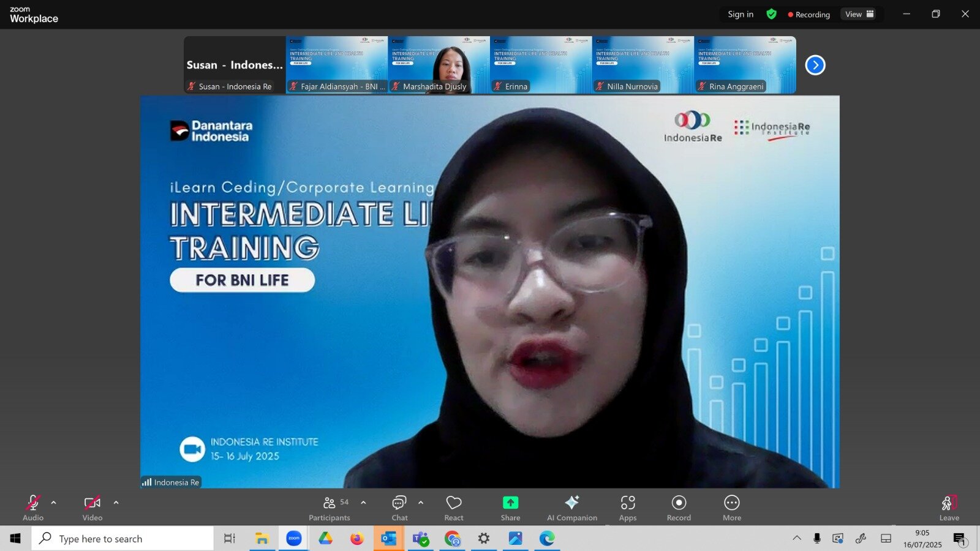Click the Indonesia Re speaker name label
The image size is (980, 551).
point(171,482)
